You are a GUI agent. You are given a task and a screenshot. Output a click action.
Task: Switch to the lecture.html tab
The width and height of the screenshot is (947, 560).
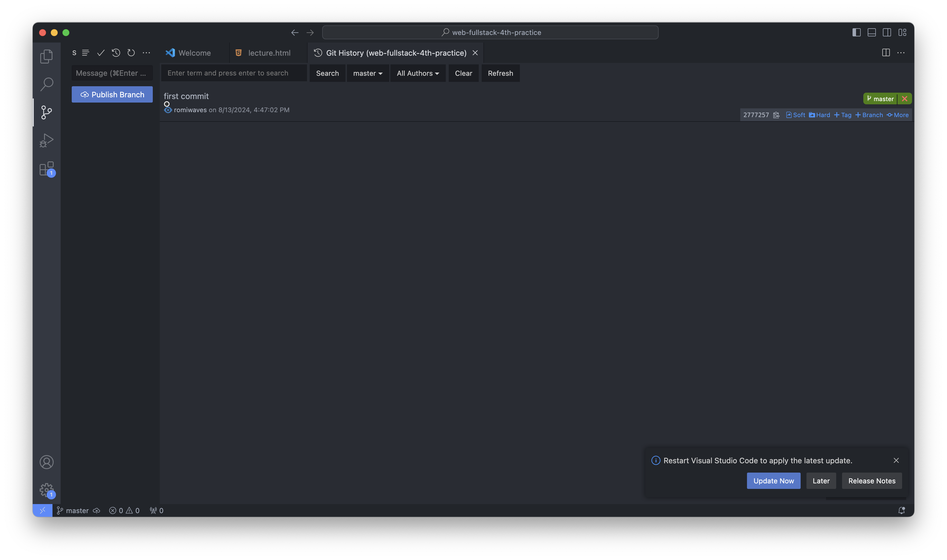(x=269, y=53)
